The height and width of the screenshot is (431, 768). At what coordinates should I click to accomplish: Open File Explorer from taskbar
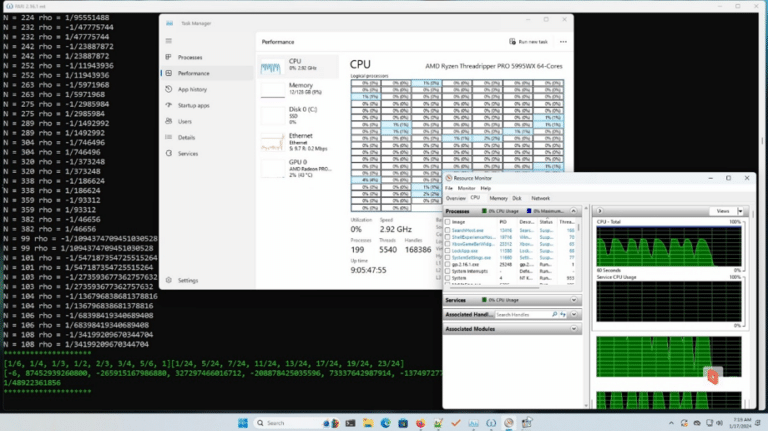(x=368, y=423)
